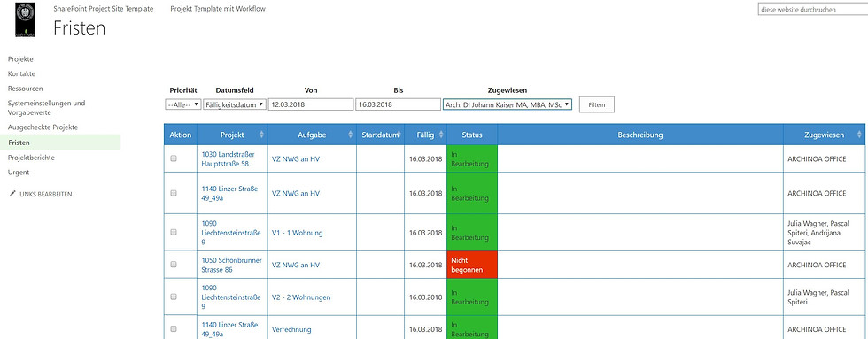Open the Zugewiesen person dropdown
868x339 pixels.
point(507,104)
